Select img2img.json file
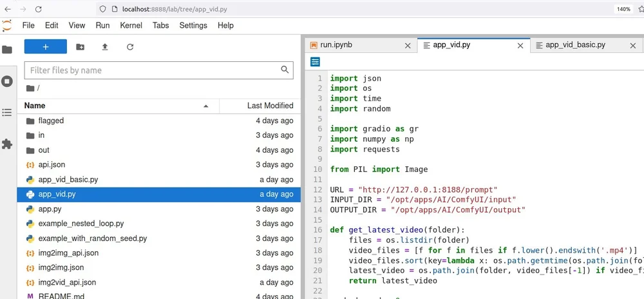Image resolution: width=644 pixels, height=299 pixels. pos(159,268)
